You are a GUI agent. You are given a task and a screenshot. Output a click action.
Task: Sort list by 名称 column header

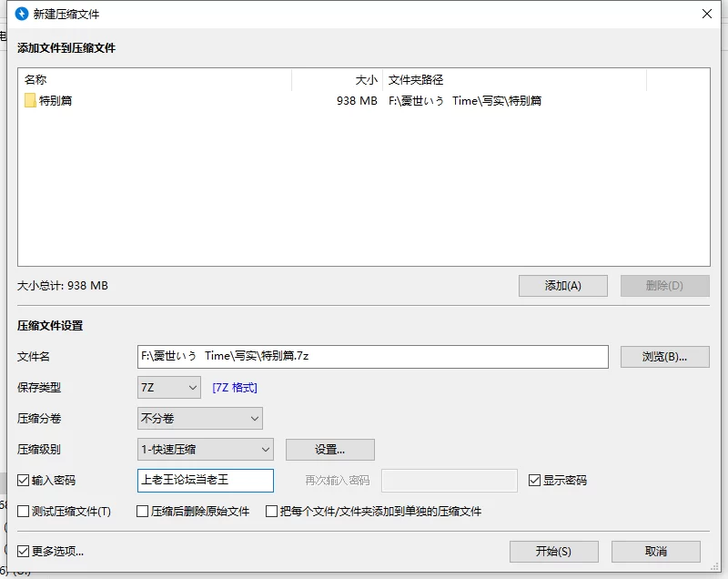point(155,80)
